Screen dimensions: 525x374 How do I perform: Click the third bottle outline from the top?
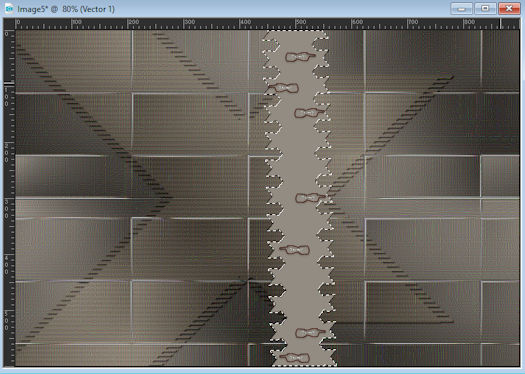tap(309, 113)
